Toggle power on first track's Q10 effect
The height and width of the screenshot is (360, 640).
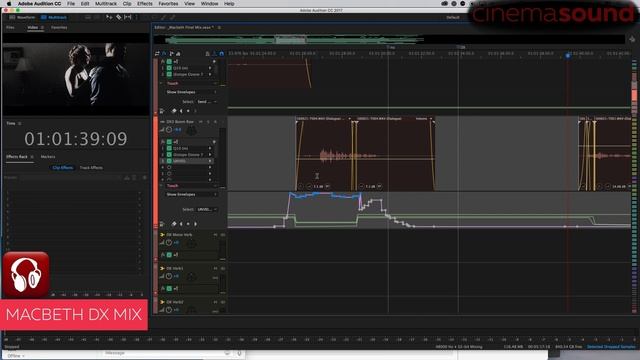(169, 68)
